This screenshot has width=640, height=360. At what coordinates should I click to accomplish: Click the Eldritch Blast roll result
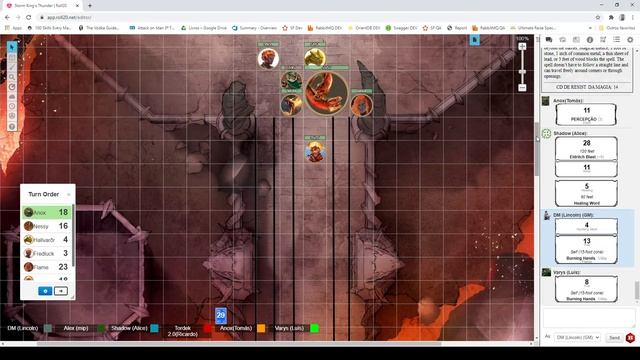point(587,149)
